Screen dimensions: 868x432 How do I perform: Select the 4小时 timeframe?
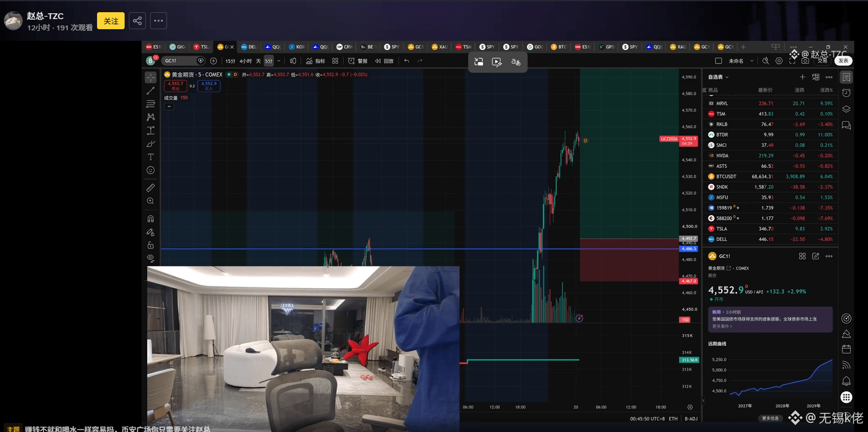(246, 61)
